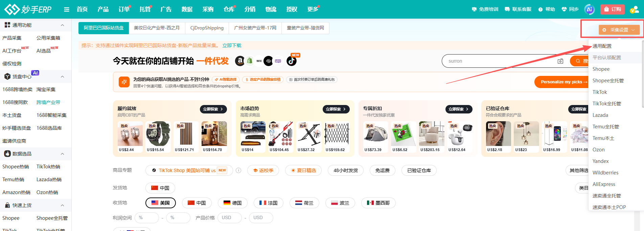The width and height of the screenshot is (644, 231).
Task: Select 法国 destination option
Action: point(268,203)
